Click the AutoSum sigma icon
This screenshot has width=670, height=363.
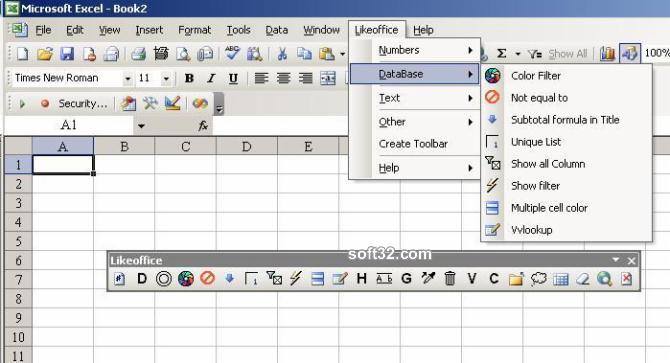pyautogui.click(x=502, y=54)
